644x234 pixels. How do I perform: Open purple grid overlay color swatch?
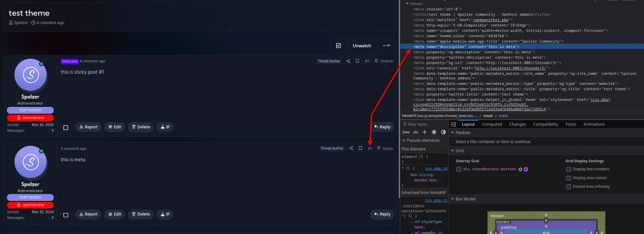point(526,169)
